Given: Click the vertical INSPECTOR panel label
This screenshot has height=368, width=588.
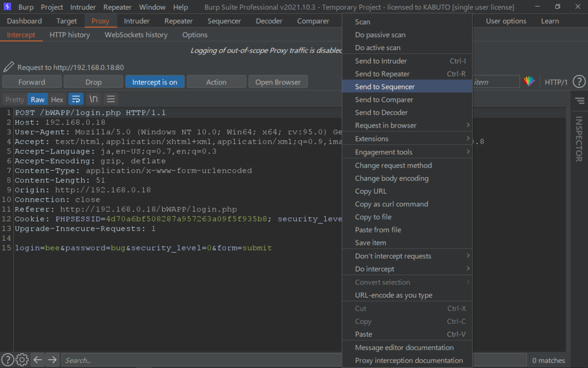Looking at the screenshot, I should pyautogui.click(x=579, y=139).
